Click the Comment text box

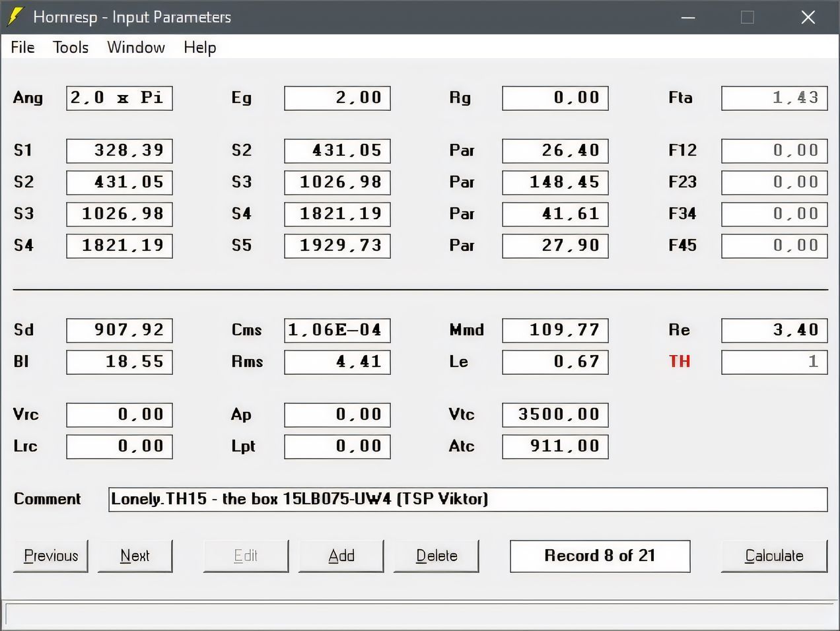coord(468,499)
